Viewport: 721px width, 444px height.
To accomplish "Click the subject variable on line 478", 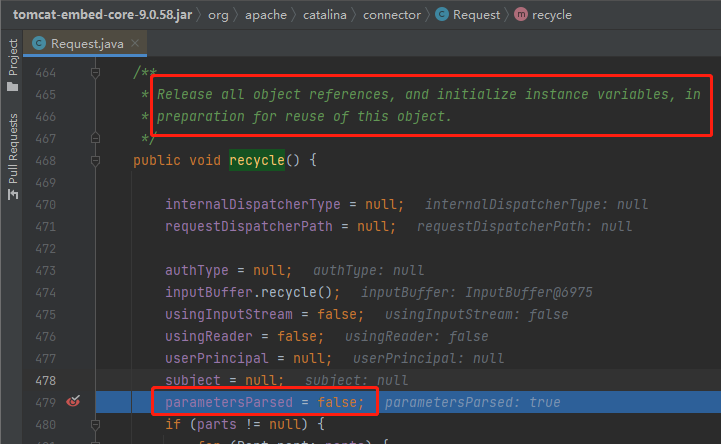I will 193,380.
